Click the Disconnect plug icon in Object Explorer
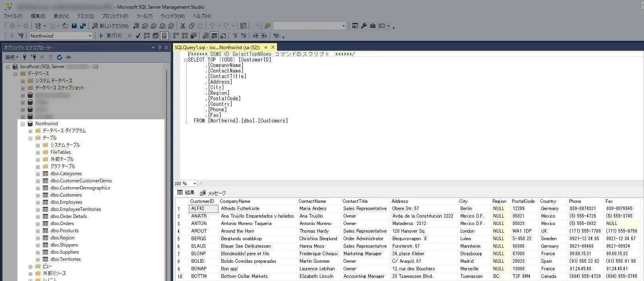 (x=33, y=57)
